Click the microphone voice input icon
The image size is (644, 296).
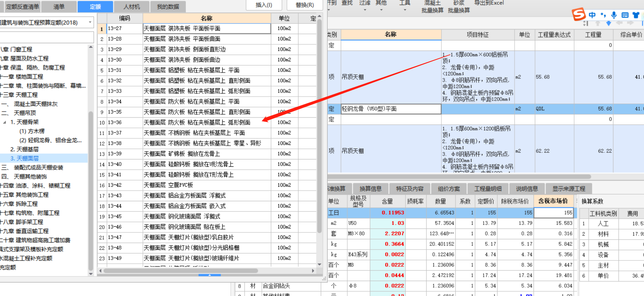coord(614,15)
